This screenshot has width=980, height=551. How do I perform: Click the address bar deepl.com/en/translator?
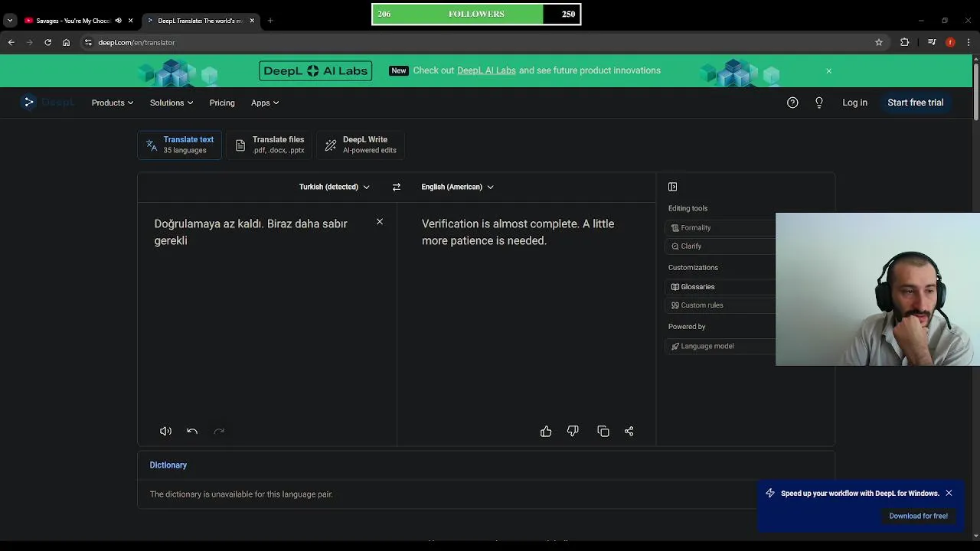[x=136, y=42]
